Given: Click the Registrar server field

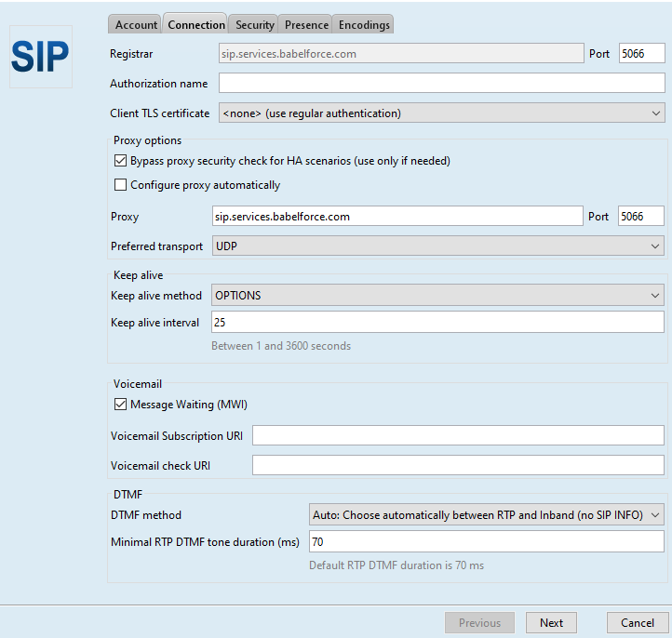Looking at the screenshot, I should 401,54.
